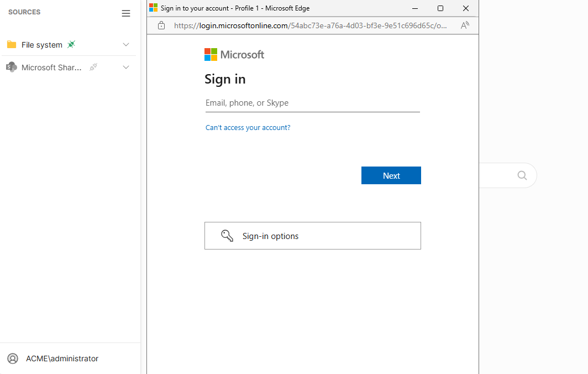The width and height of the screenshot is (588, 374).
Task: Open the Sources hamburger menu
Action: (x=126, y=13)
